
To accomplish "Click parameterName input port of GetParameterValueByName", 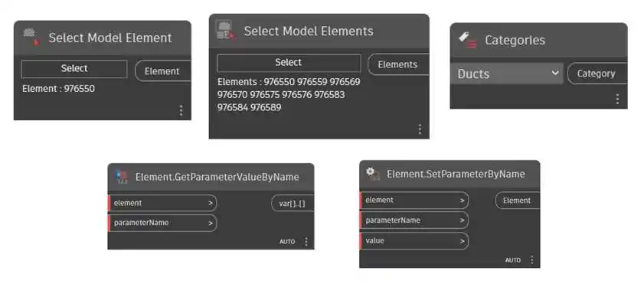I will [162, 224].
